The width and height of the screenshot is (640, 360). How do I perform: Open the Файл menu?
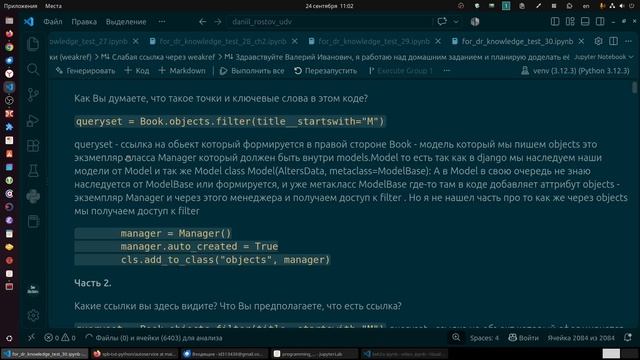(x=53, y=22)
